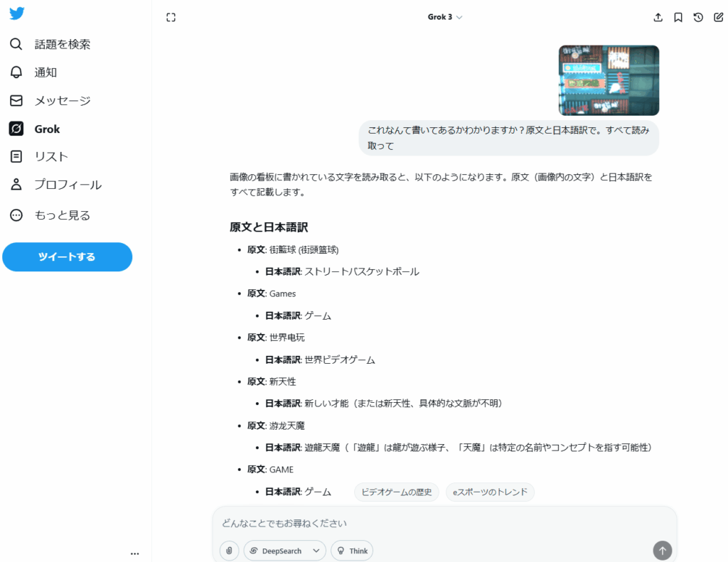Viewport: 728px width, 562px height.
Task: Click the sidebar bottom ellipsis menu
Action: pyautogui.click(x=134, y=553)
